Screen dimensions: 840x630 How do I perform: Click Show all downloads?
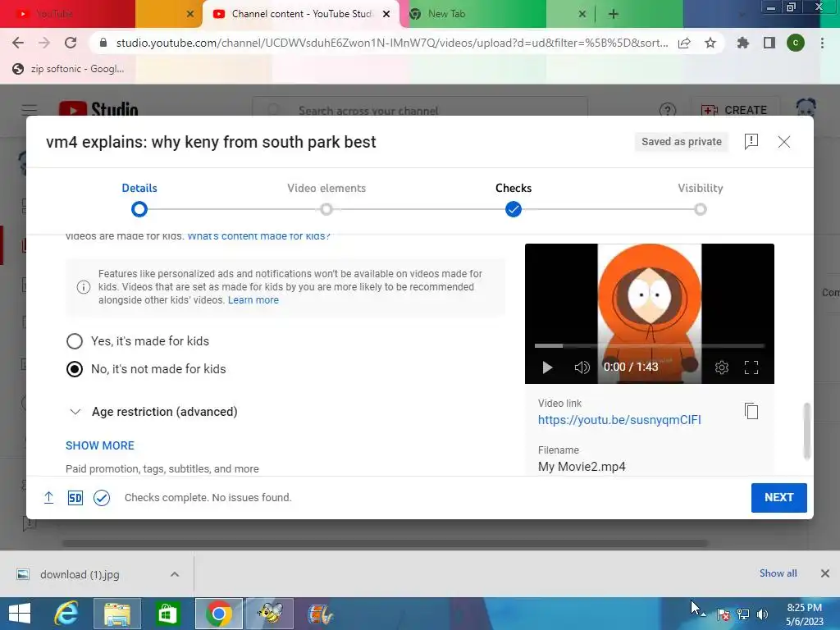778,573
